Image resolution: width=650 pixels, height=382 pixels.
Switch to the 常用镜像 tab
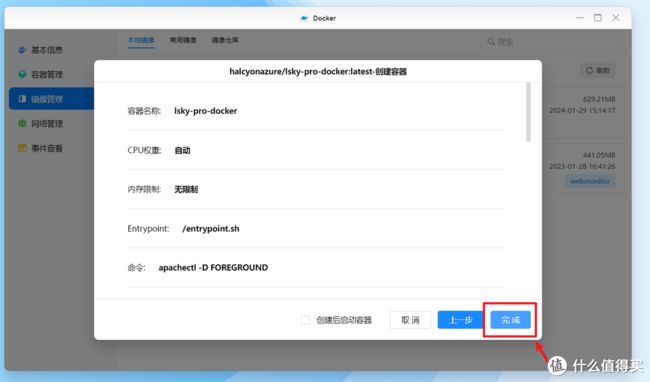coord(183,40)
